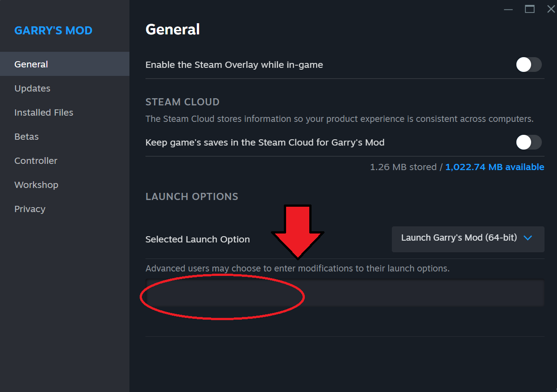Click the launch options text field
The image size is (557, 392).
[x=344, y=293]
